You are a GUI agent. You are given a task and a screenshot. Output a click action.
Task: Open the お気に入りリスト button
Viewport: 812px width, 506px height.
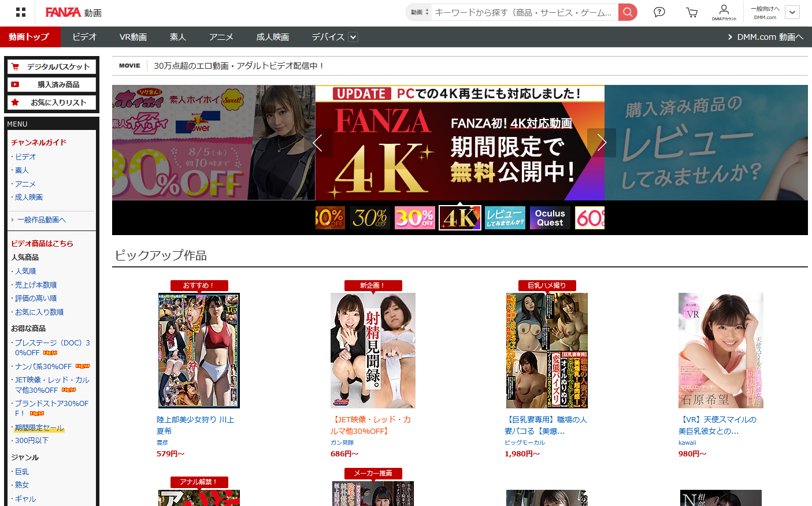coord(51,102)
